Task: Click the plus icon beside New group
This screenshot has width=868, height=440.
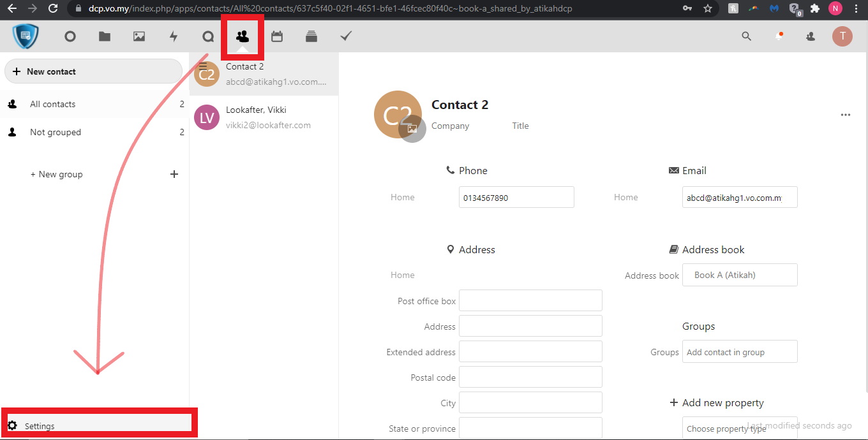Action: point(174,174)
